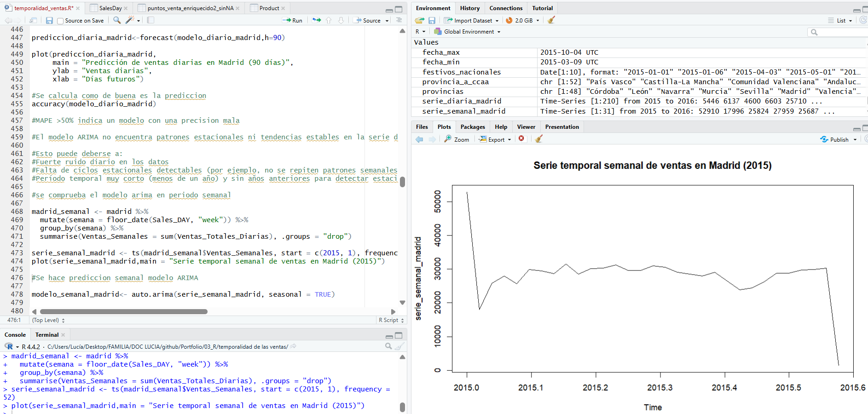Clear environment objects with the broom icon

(551, 20)
